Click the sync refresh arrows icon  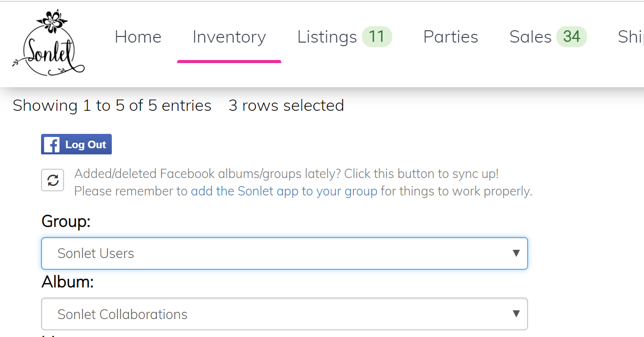tap(53, 180)
